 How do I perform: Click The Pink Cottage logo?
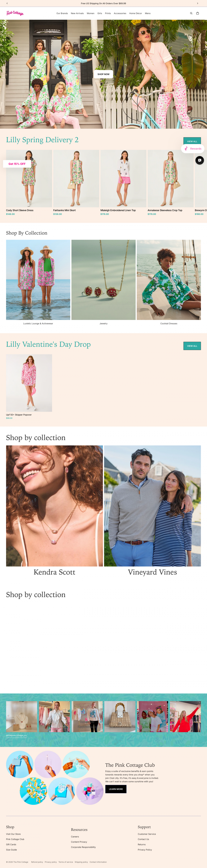coord(15,13)
